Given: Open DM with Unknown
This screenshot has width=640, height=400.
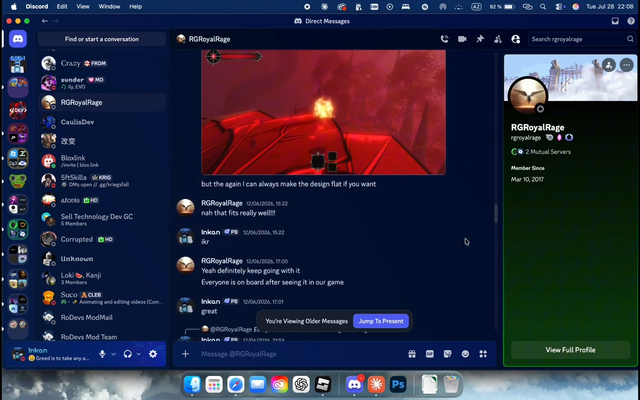Looking at the screenshot, I should tap(102, 259).
